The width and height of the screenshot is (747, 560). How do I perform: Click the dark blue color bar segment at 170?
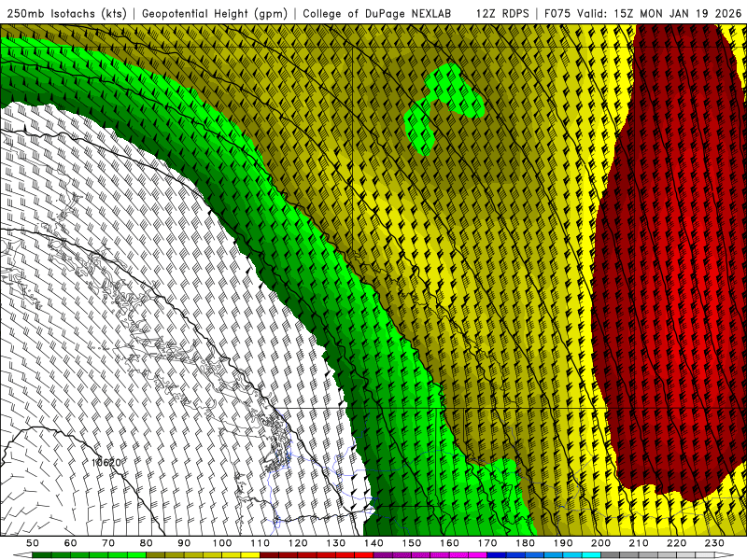[x=497, y=555]
